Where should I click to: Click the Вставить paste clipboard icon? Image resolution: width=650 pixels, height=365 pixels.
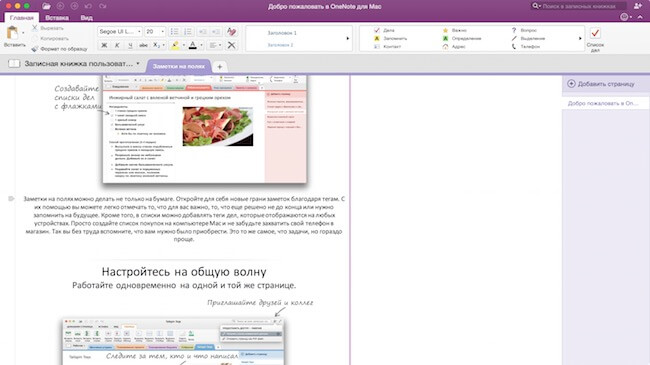tap(12, 32)
